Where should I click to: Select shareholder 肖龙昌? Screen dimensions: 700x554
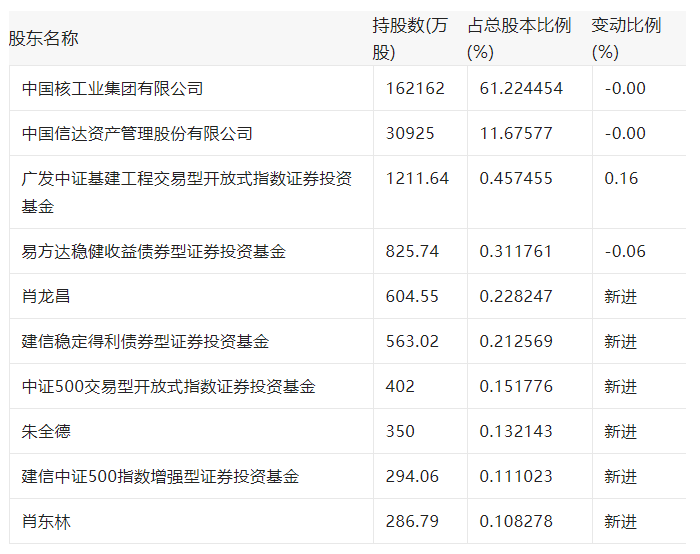pos(46,296)
